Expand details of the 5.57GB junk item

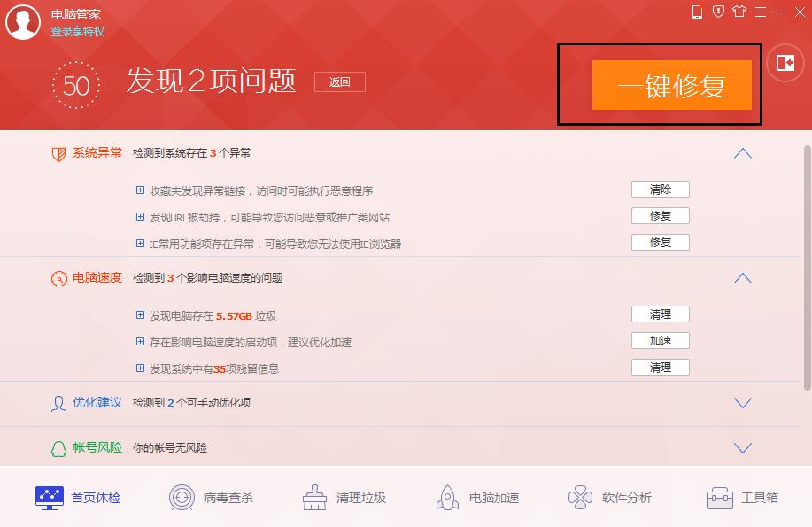click(x=140, y=314)
